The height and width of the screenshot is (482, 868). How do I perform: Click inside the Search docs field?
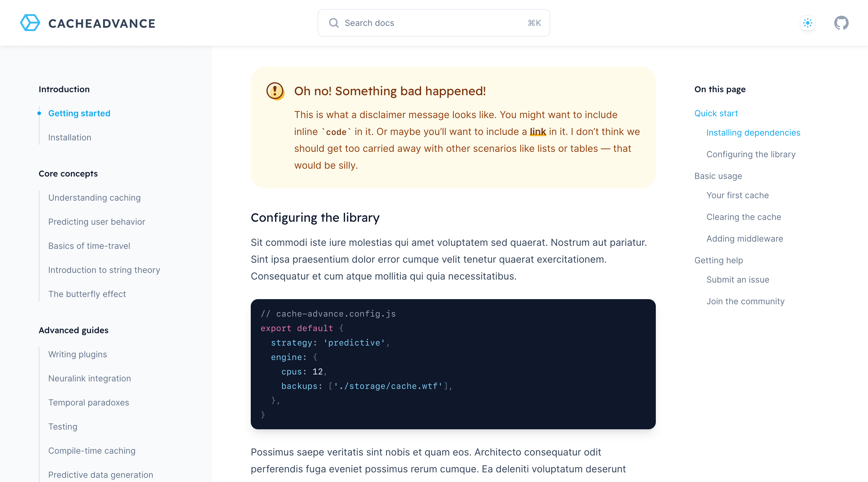[x=404, y=23]
